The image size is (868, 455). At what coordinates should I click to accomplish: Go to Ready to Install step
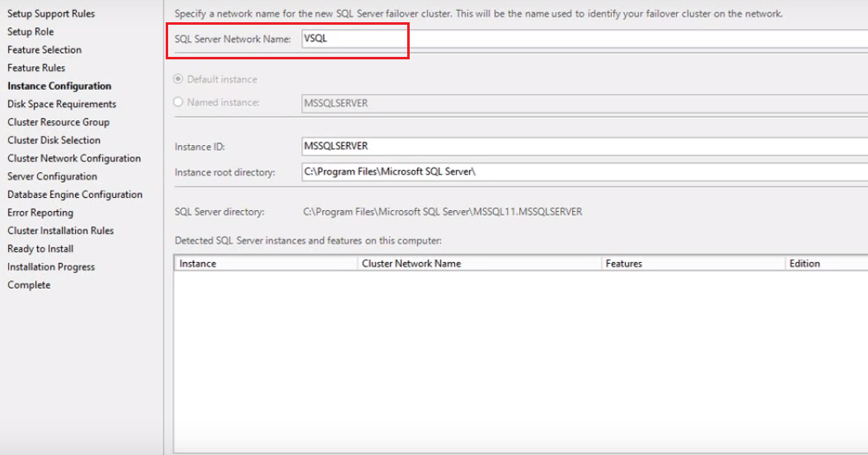tap(40, 249)
